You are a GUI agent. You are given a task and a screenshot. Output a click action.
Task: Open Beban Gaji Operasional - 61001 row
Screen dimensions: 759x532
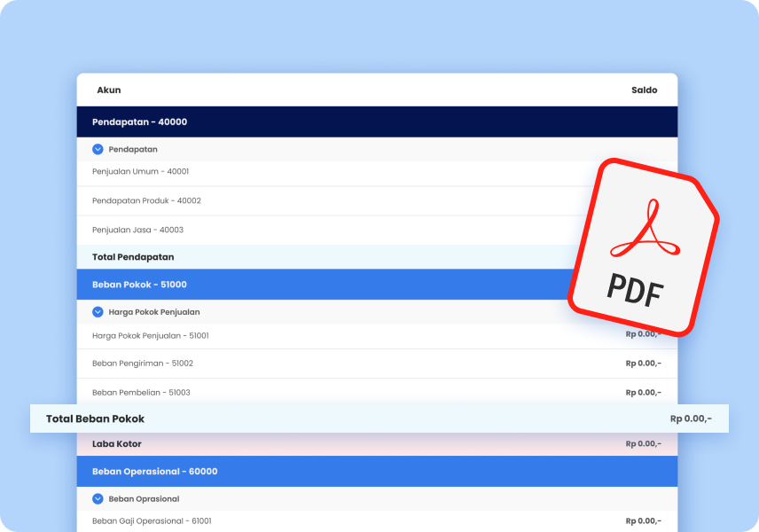tap(377, 521)
